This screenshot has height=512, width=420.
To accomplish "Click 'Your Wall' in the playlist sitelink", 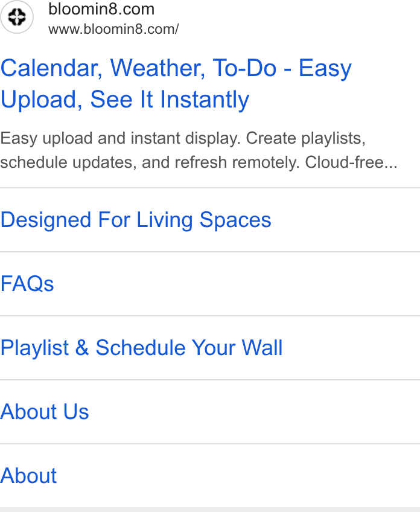I will point(237,347).
